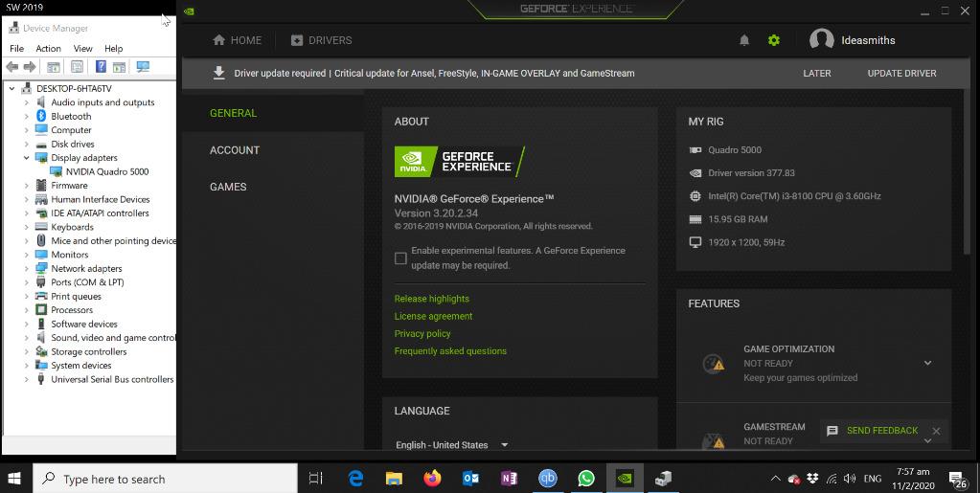The image size is (980, 493).
Task: Open Outlook from taskbar
Action: click(x=470, y=479)
